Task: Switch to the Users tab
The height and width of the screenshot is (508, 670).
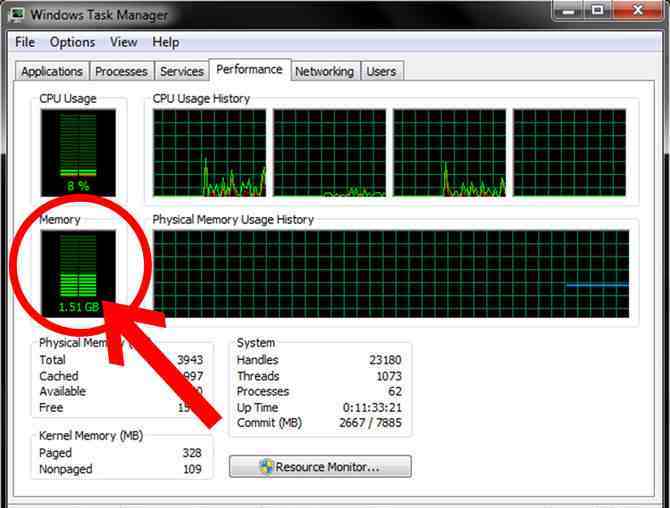Action: [382, 71]
